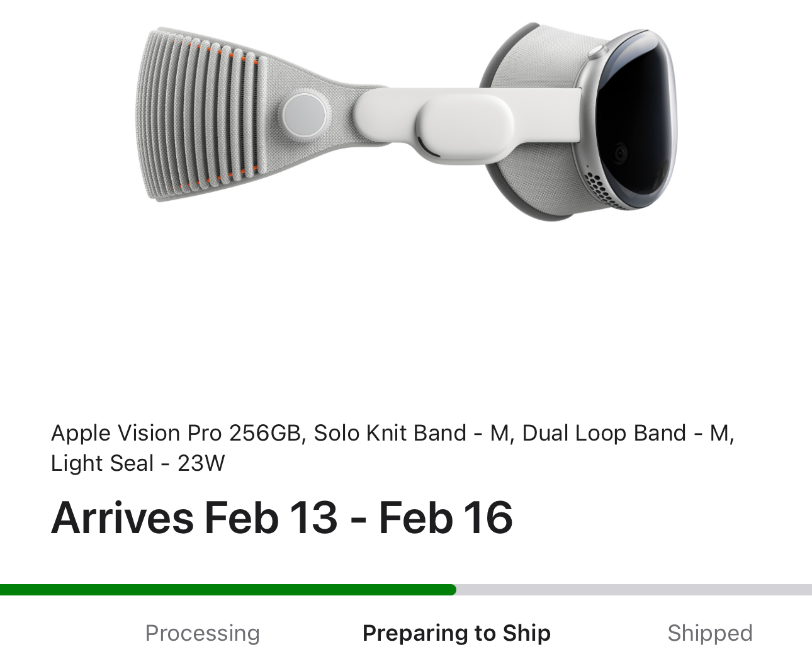Click the Light Seal - 23W text
This screenshot has height=659, width=812.
click(137, 463)
